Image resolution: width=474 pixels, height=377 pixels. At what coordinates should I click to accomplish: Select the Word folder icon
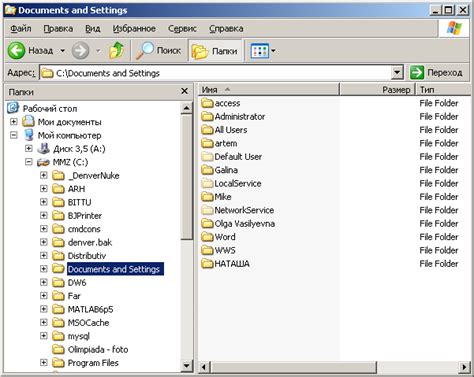[x=207, y=237]
